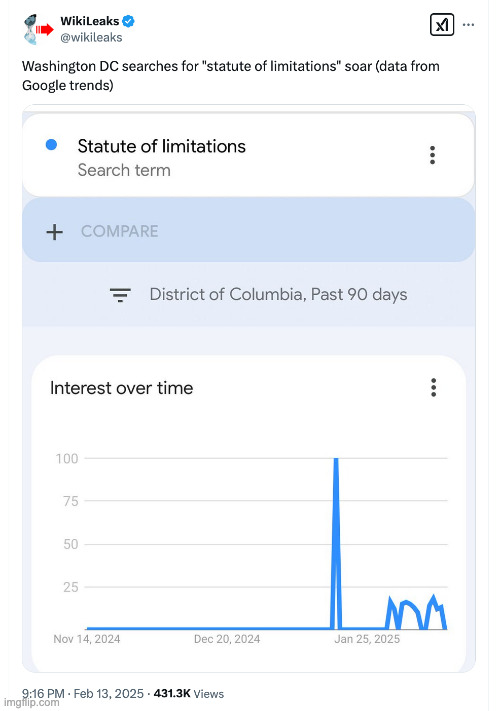
Task: Select the Statute of limitations search term
Action: click(161, 146)
